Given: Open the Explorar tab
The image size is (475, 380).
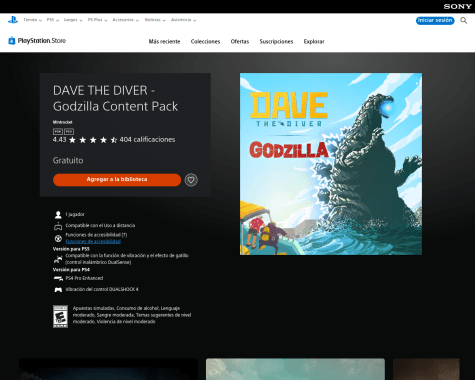Looking at the screenshot, I should (x=314, y=42).
